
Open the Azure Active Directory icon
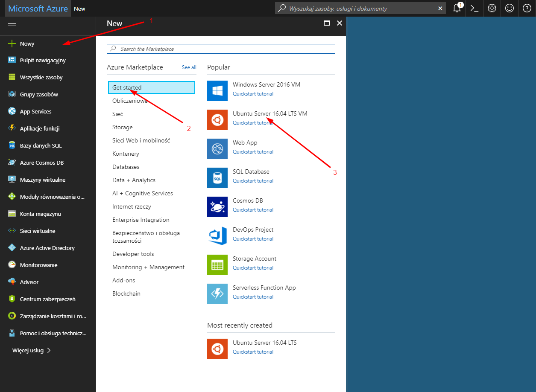(x=12, y=248)
